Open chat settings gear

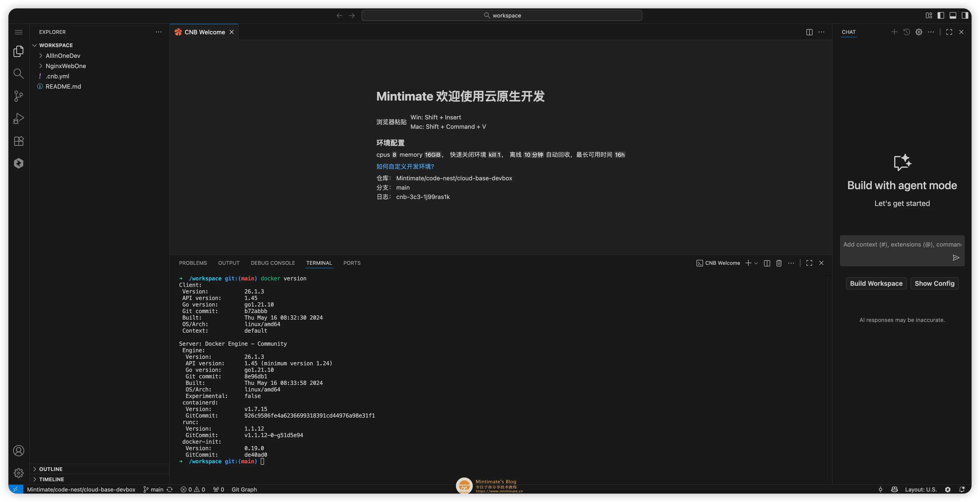click(x=919, y=32)
